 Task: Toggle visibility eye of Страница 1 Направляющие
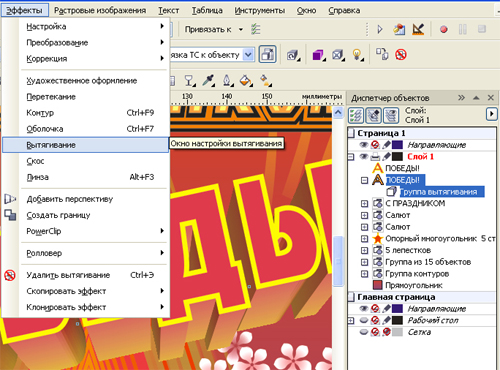point(364,145)
